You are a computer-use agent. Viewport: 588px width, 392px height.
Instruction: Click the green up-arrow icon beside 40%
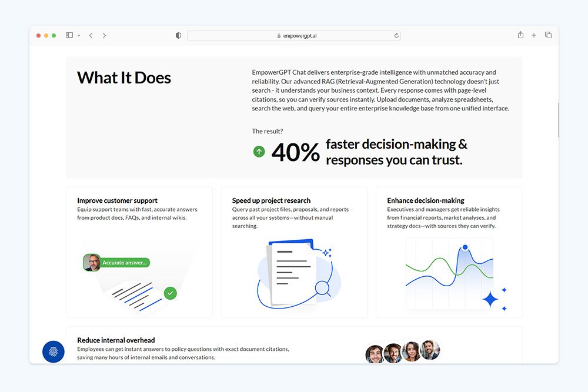point(259,152)
